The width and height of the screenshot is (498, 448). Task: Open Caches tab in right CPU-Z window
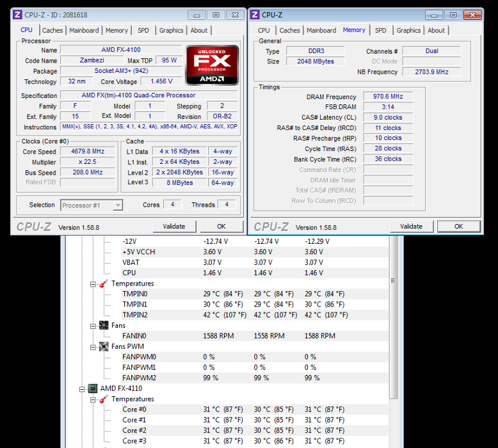(290, 31)
